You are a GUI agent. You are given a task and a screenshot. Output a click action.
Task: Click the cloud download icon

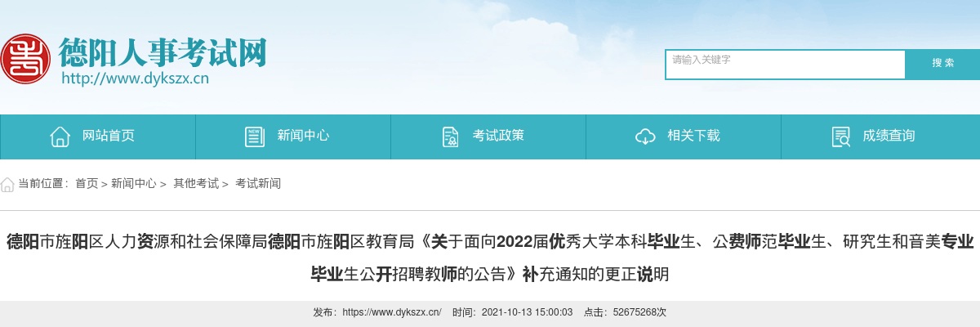pos(645,137)
